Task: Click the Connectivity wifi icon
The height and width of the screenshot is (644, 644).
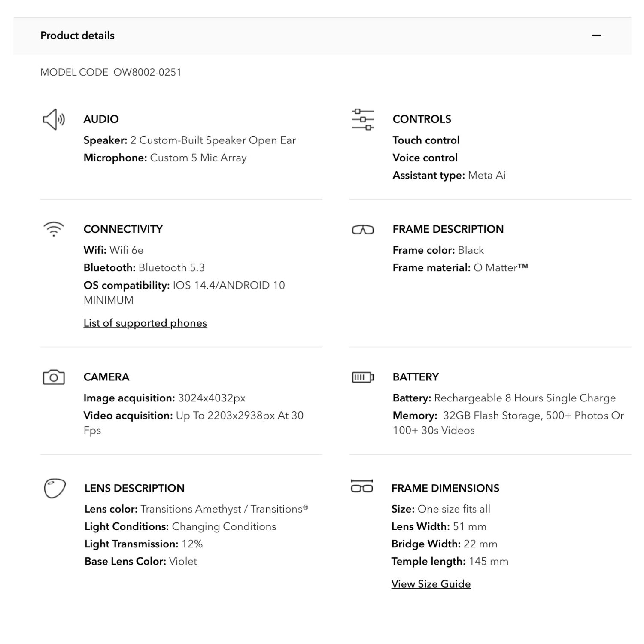Action: [54, 229]
